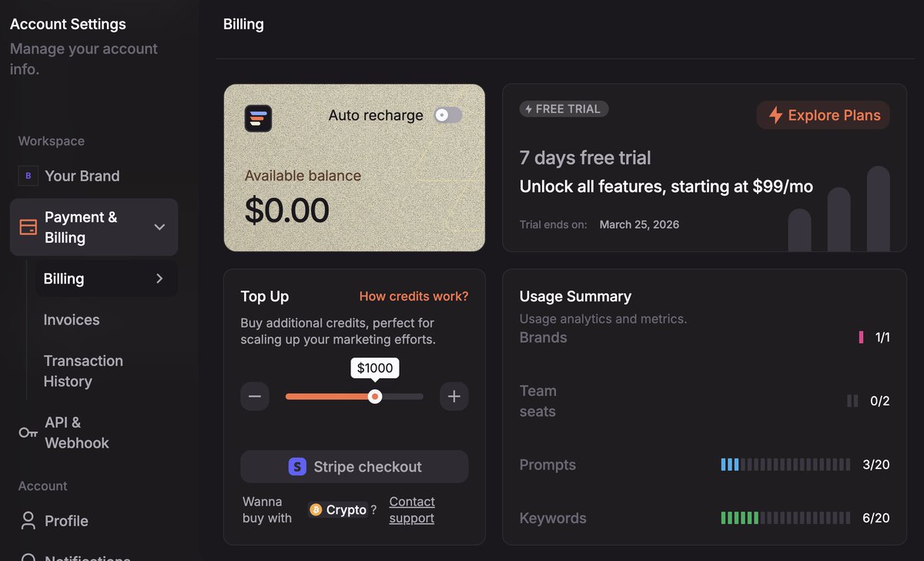Click the Your Brand workspace icon
Image resolution: width=924 pixels, height=561 pixels.
28,176
